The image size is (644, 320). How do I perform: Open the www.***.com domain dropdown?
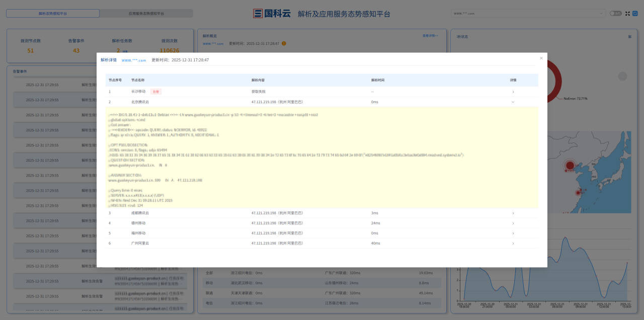pos(528,14)
